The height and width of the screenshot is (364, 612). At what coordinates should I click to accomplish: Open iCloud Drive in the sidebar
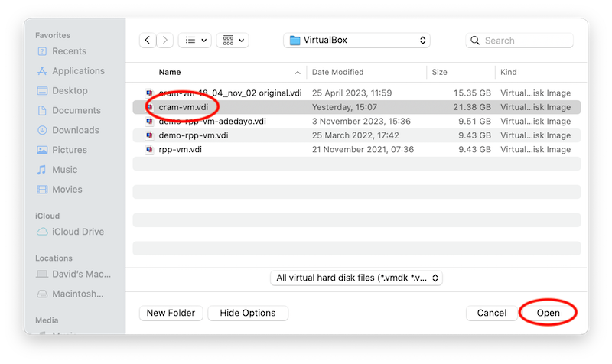point(78,232)
